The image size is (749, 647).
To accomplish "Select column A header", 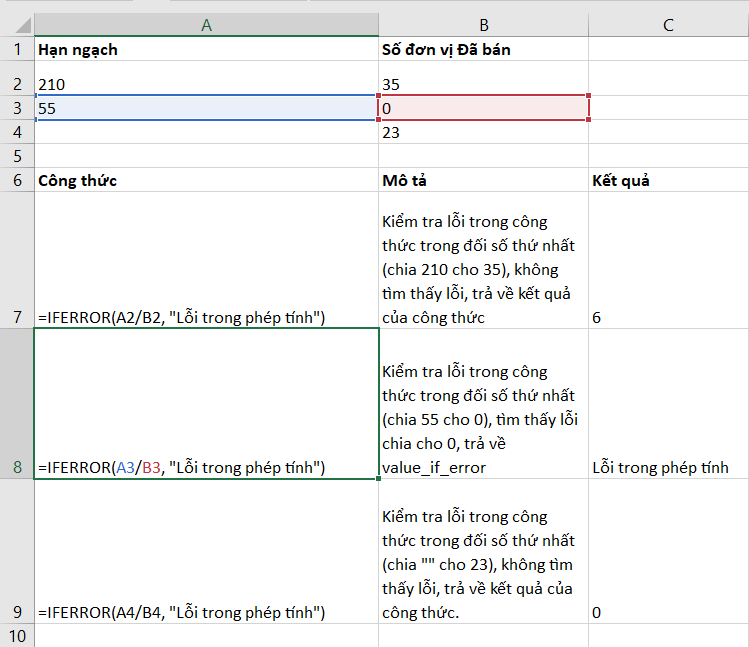I will click(x=206, y=25).
